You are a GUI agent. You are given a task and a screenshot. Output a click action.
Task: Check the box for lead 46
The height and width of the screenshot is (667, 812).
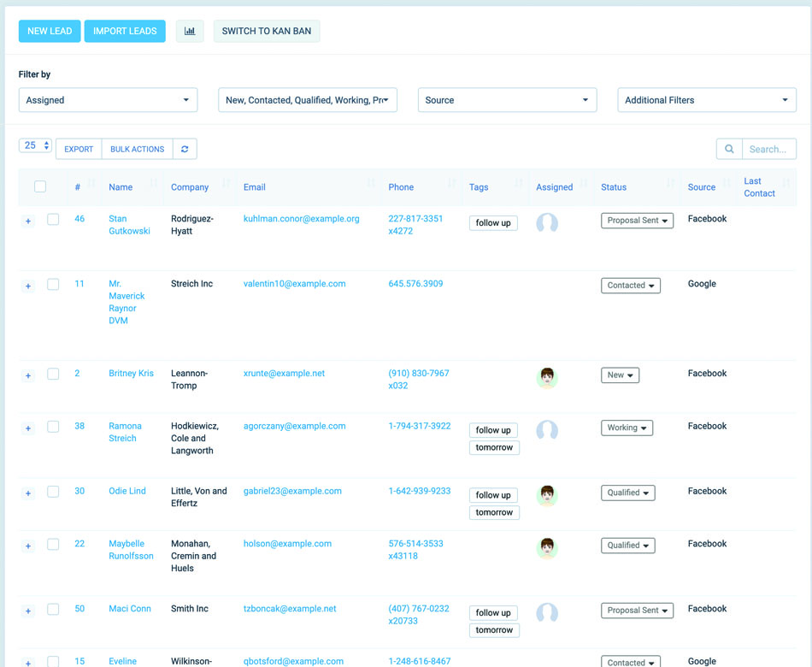[53, 220]
